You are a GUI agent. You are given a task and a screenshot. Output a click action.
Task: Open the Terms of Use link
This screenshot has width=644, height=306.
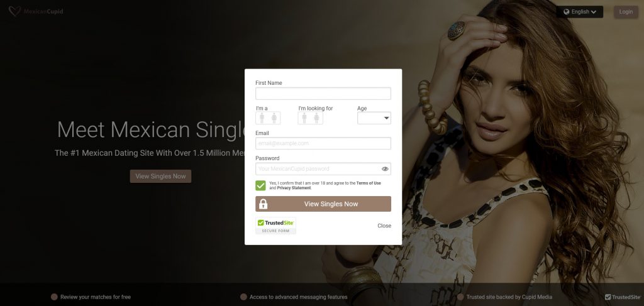[369, 183]
